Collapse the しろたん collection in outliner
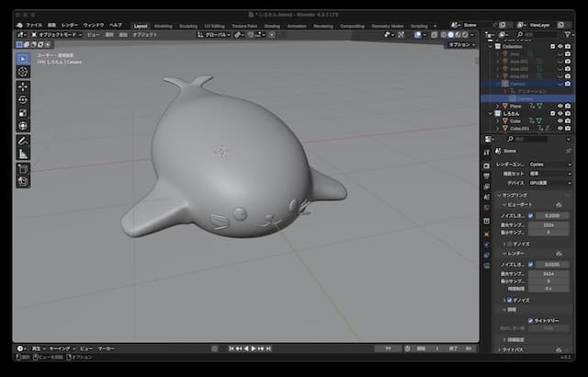The image size is (588, 377). coord(491,113)
